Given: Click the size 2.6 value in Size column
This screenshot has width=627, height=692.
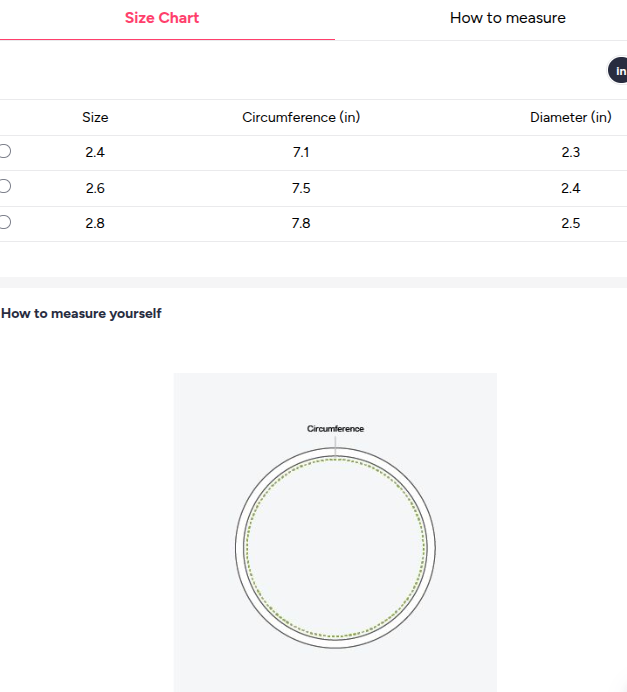Looking at the screenshot, I should (95, 188).
